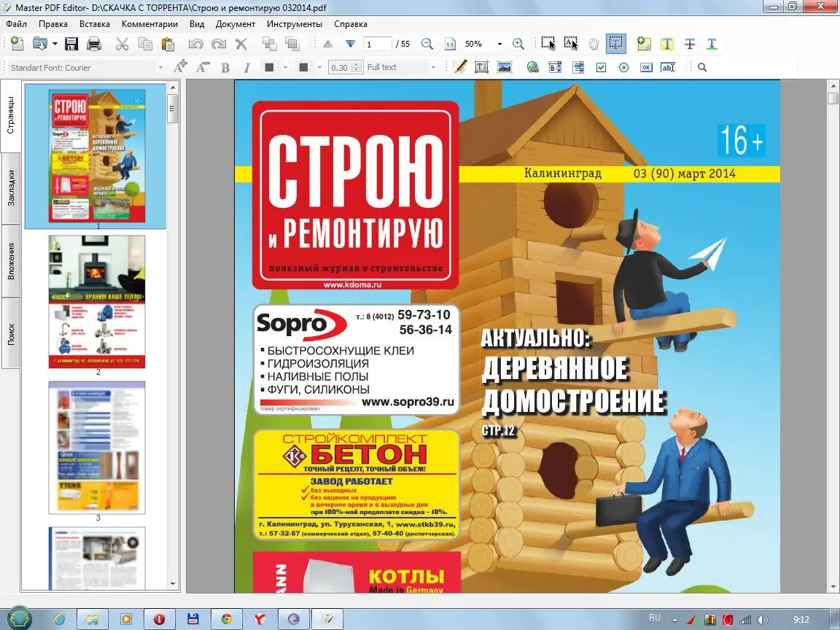Viewport: 840px width, 630px height.
Task: Insert the ab| text edit field
Action: tap(668, 68)
